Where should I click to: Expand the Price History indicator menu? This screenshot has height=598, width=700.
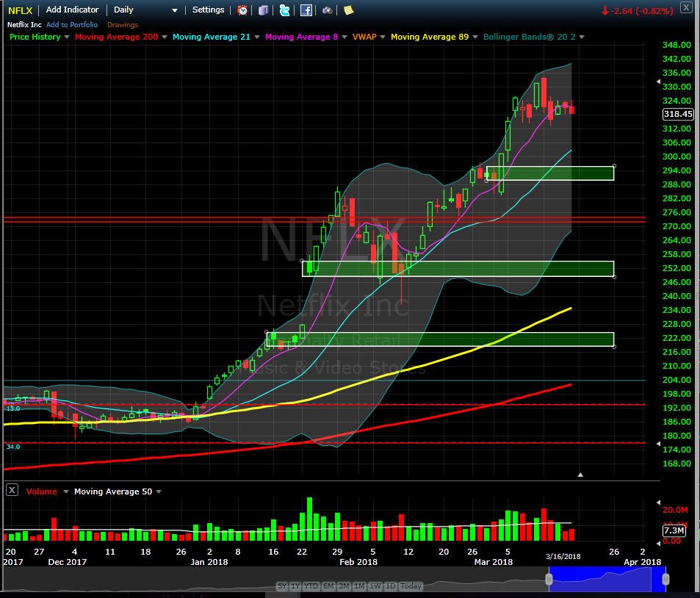point(67,37)
